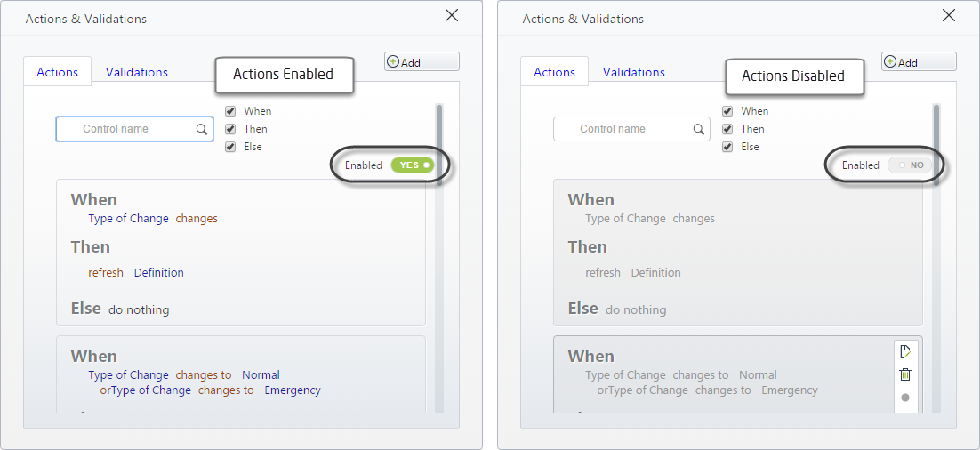Viewport: 980px width, 450px height.
Task: Uncheck the Else checkbox in the right dialog
Action: [727, 147]
